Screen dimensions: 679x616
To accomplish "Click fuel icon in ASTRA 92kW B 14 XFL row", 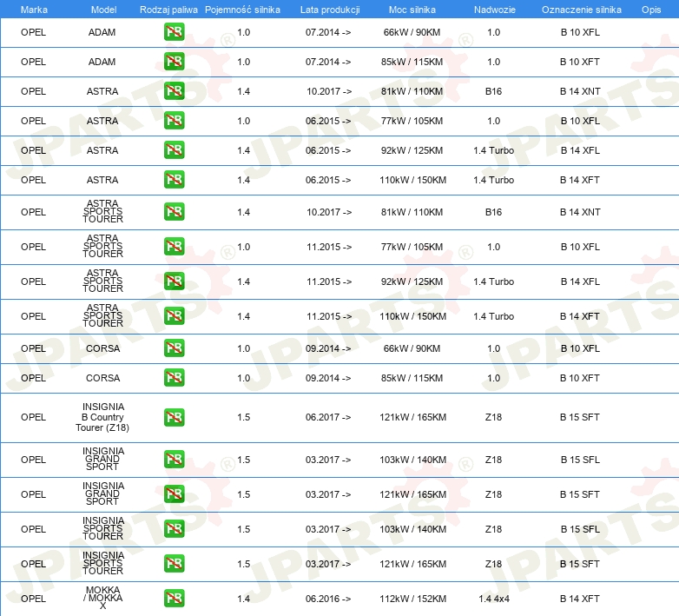I will (x=174, y=150).
